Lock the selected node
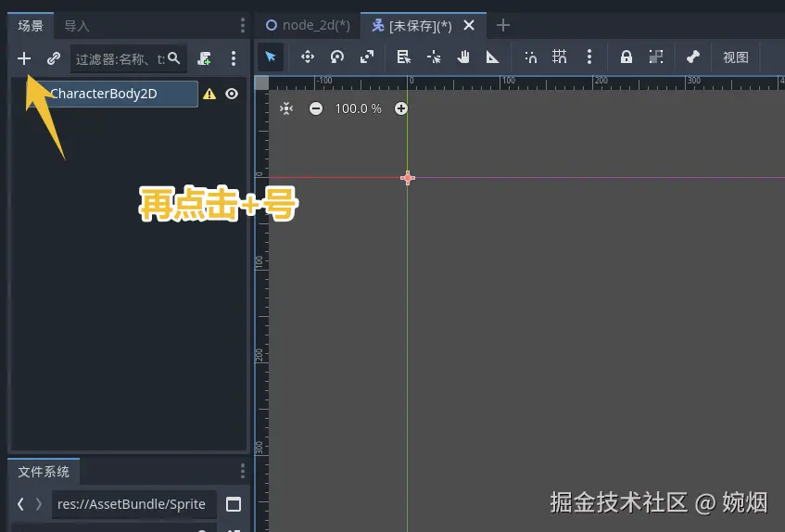The height and width of the screenshot is (532, 785). (x=627, y=57)
